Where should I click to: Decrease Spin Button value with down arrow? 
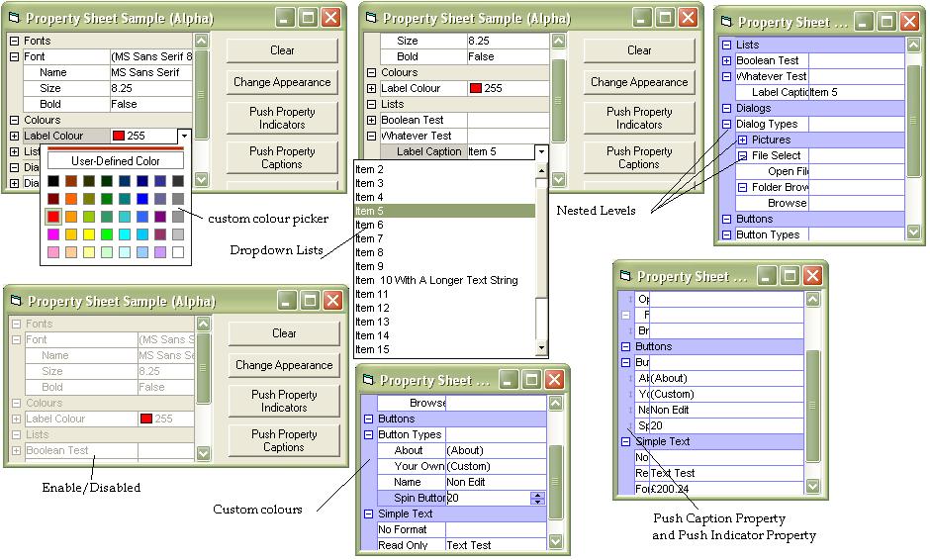[538, 502]
